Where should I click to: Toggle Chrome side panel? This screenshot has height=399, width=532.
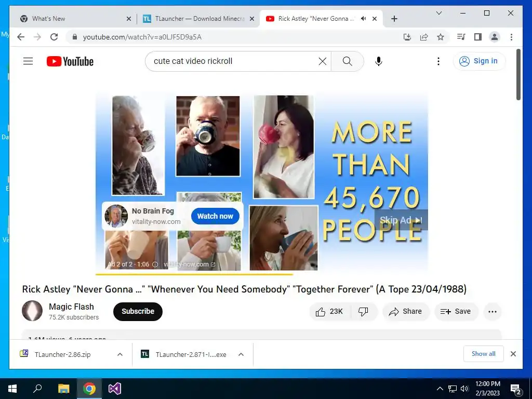478,37
